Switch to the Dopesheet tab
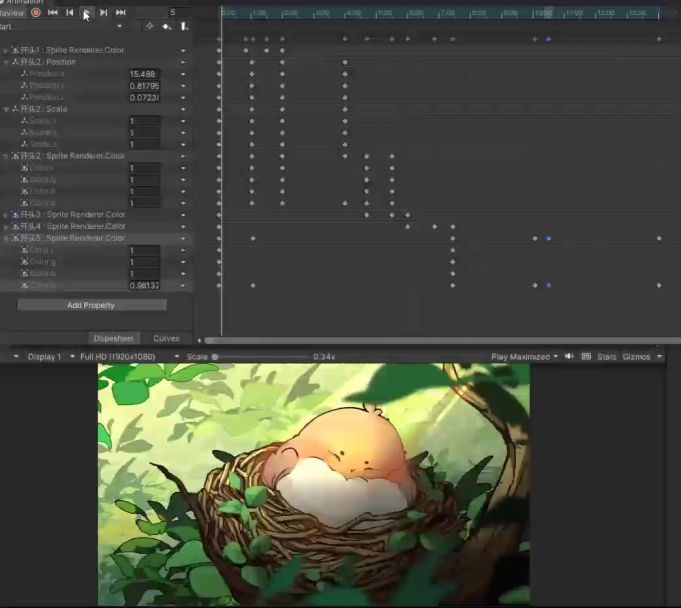This screenshot has width=681, height=608. click(113, 338)
